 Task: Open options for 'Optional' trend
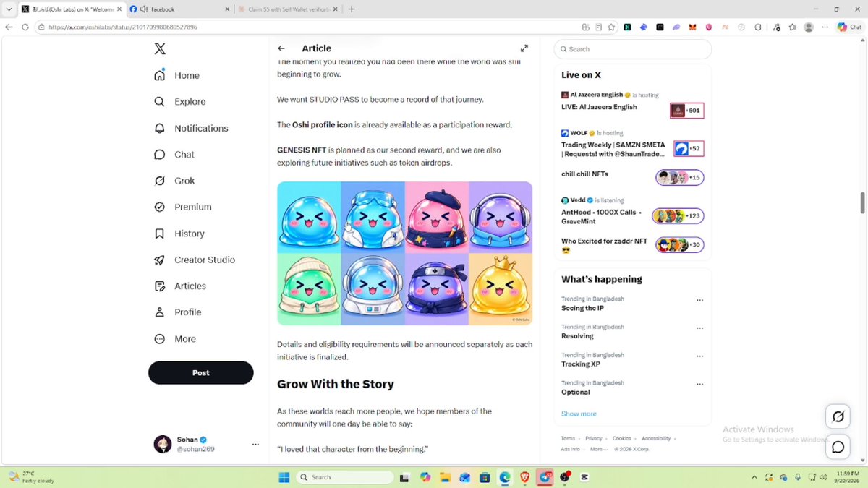[x=699, y=384]
